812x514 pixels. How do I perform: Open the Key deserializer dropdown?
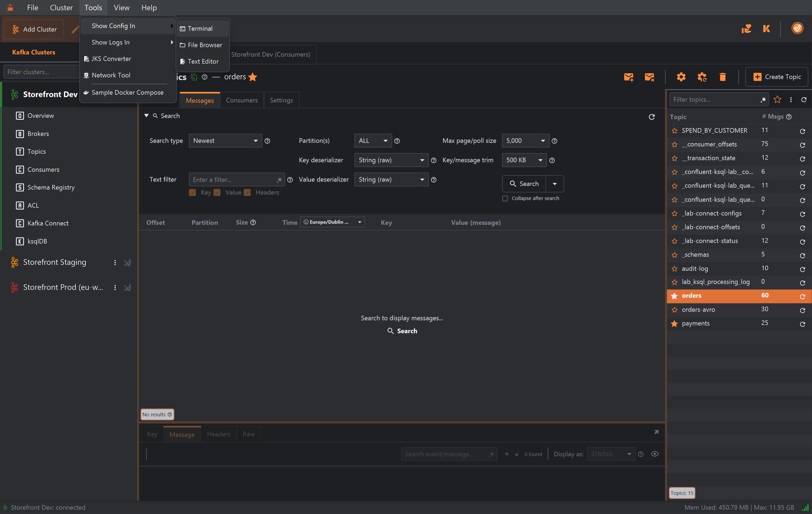point(391,160)
